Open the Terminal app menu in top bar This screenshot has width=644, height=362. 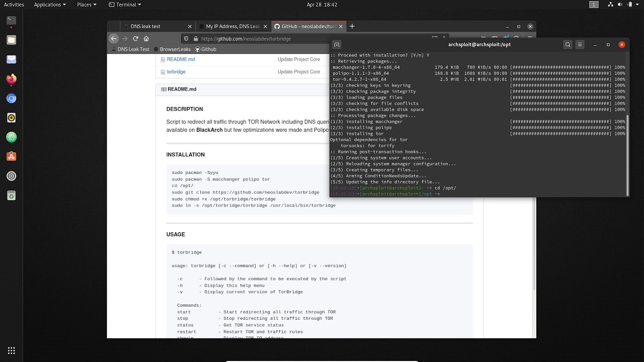[125, 5]
